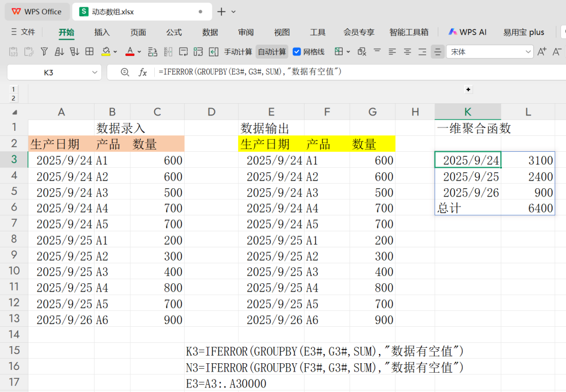Switch to the 页面 ribbon tab
566x392 pixels.
coord(138,32)
